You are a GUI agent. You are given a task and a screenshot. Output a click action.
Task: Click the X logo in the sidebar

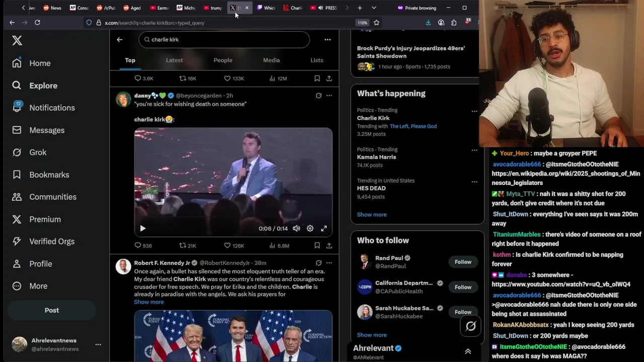17,41
